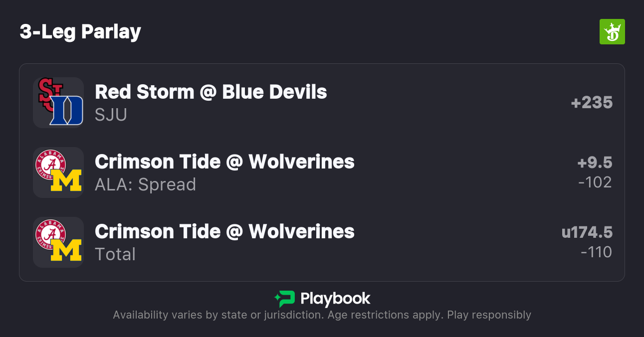This screenshot has width=644, height=337.
Task: Click the Playbook wordmark text
Action: coord(335,299)
